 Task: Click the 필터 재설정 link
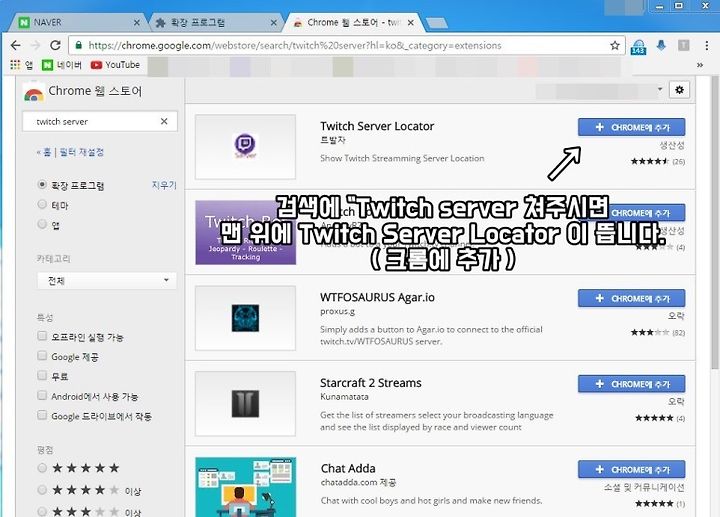point(82,152)
